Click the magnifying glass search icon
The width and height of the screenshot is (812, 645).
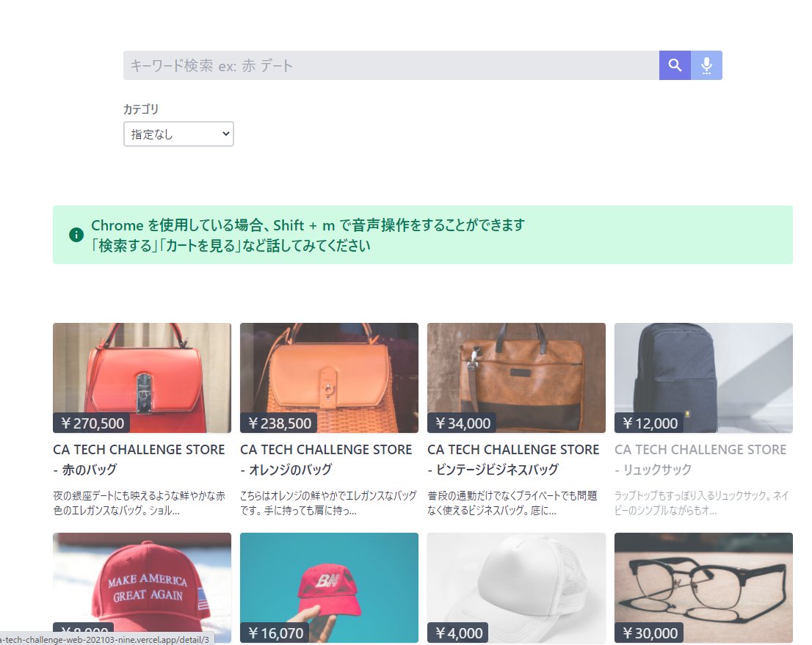[x=674, y=65]
